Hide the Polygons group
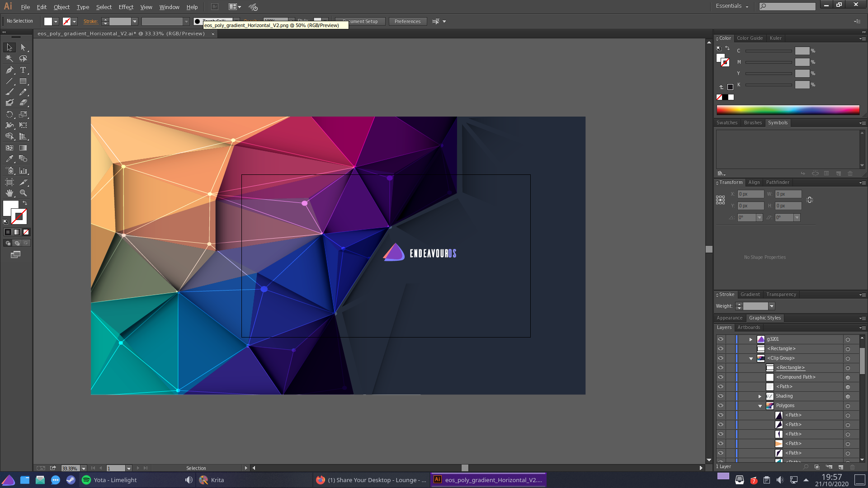The image size is (868, 488). point(721,406)
